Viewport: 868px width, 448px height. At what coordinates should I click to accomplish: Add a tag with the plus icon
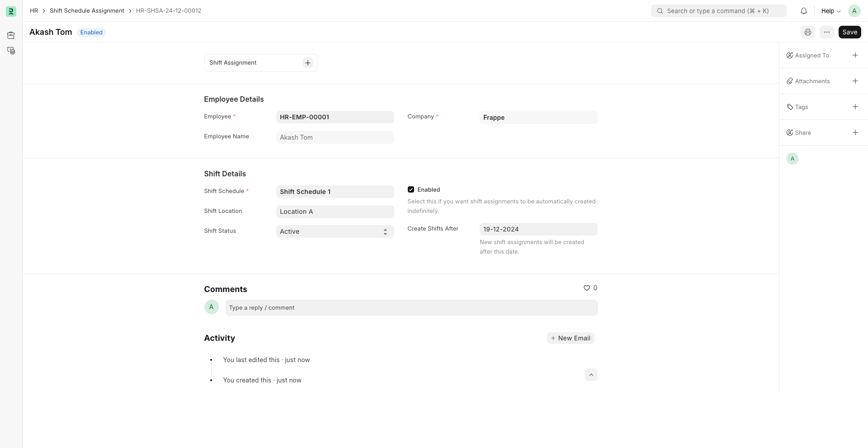point(855,107)
